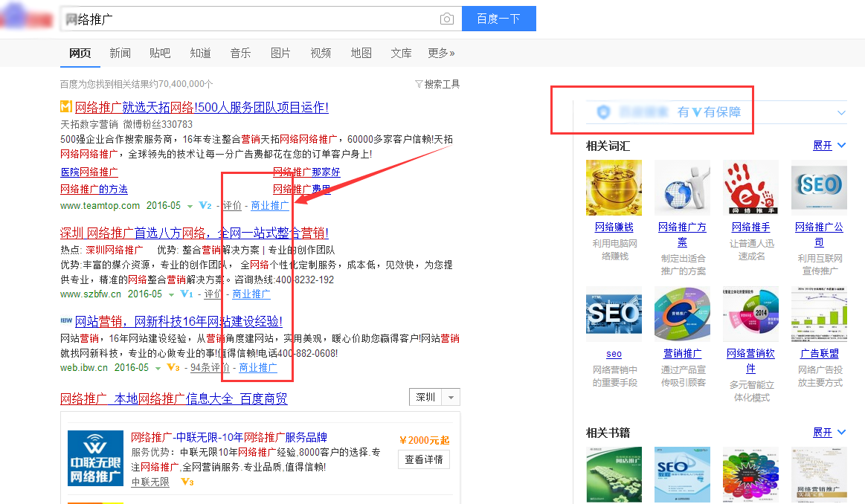Image resolution: width=865 pixels, height=504 pixels.
Task: Open the 新闻 tab
Action: [120, 53]
